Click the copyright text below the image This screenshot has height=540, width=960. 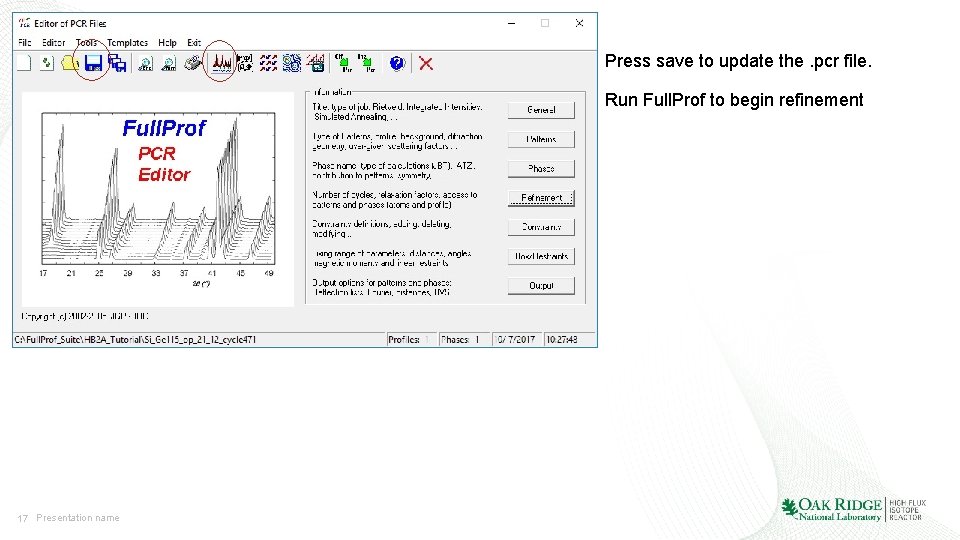pos(85,317)
